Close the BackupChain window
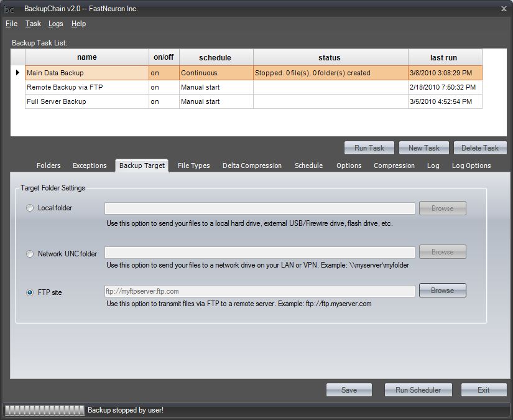Image resolution: width=513 pixels, height=420 pixels. coord(503,9)
